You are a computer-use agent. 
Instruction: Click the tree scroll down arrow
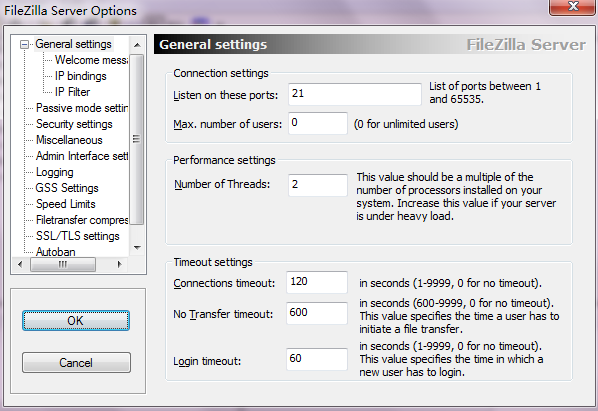coord(137,248)
